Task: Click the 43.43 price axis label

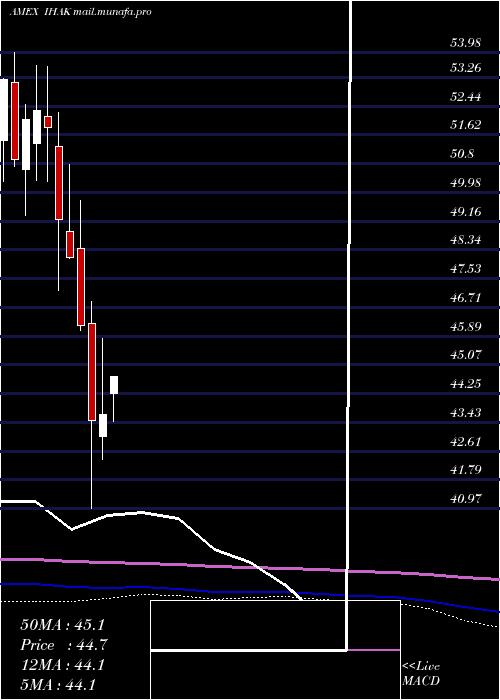Action: click(x=466, y=412)
